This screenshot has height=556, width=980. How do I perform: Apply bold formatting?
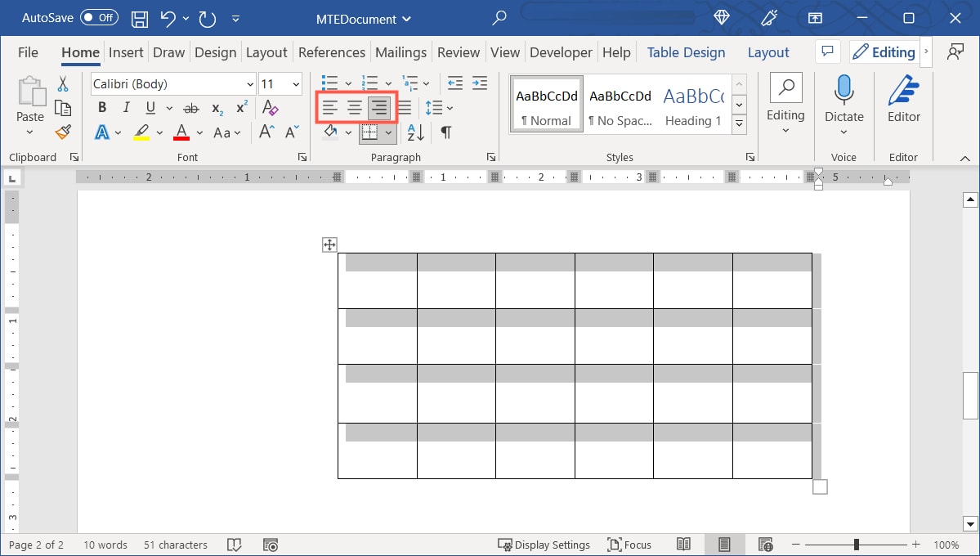[101, 107]
